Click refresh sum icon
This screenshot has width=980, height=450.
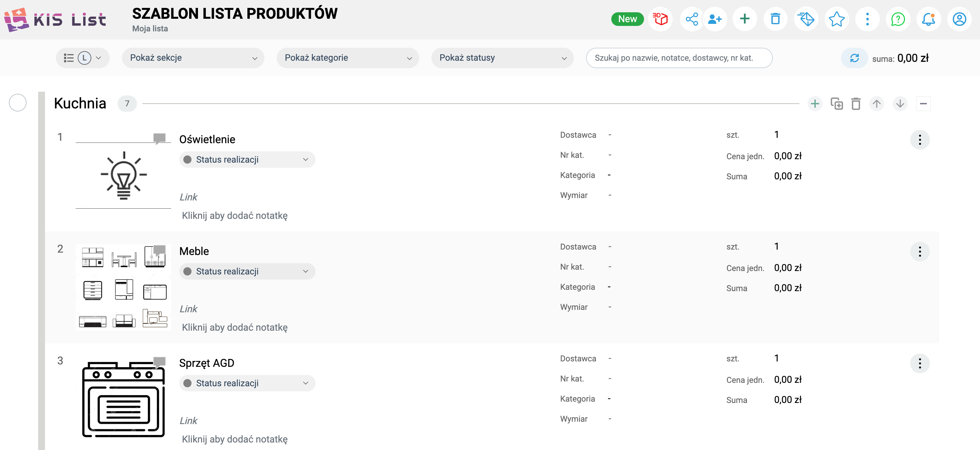point(855,58)
